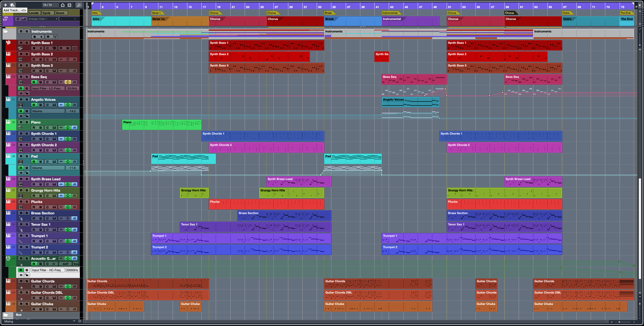Select first Grungy Horn Hits part

pyautogui.click(x=194, y=193)
